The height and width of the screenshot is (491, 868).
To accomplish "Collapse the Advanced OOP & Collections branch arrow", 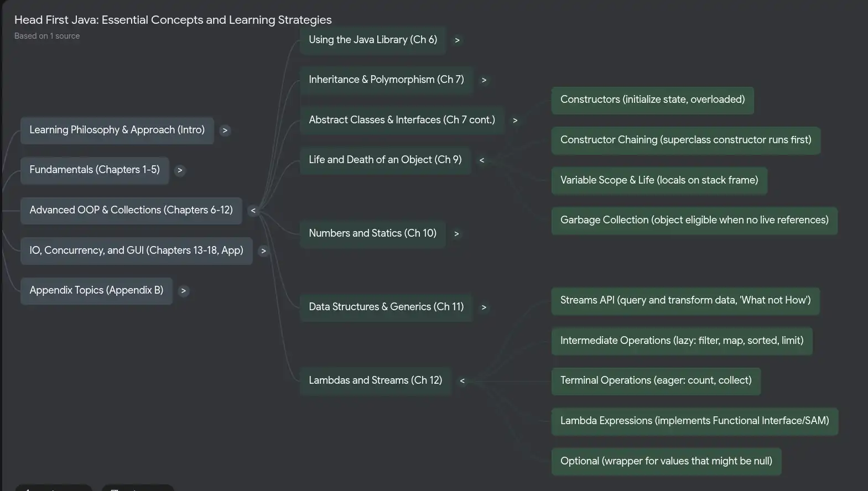I will 253,211.
